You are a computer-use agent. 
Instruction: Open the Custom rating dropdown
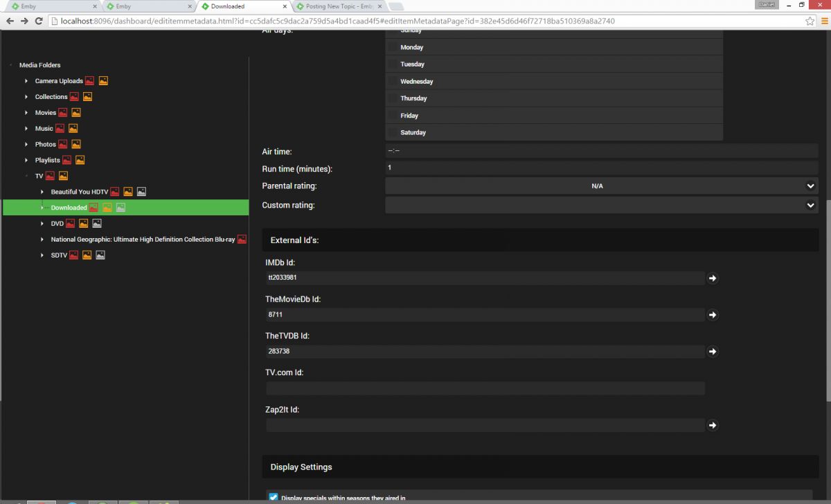602,205
